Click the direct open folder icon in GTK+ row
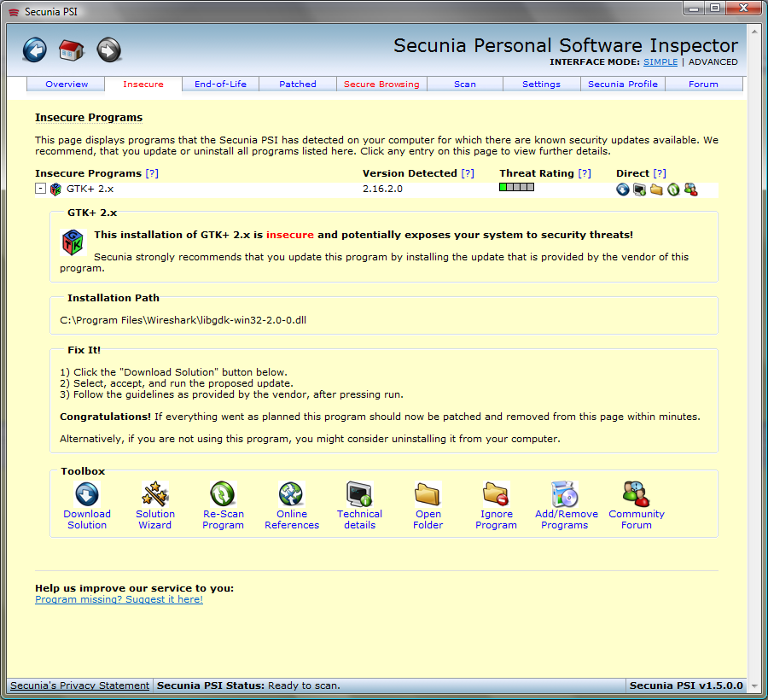The height and width of the screenshot is (700, 768). (656, 190)
